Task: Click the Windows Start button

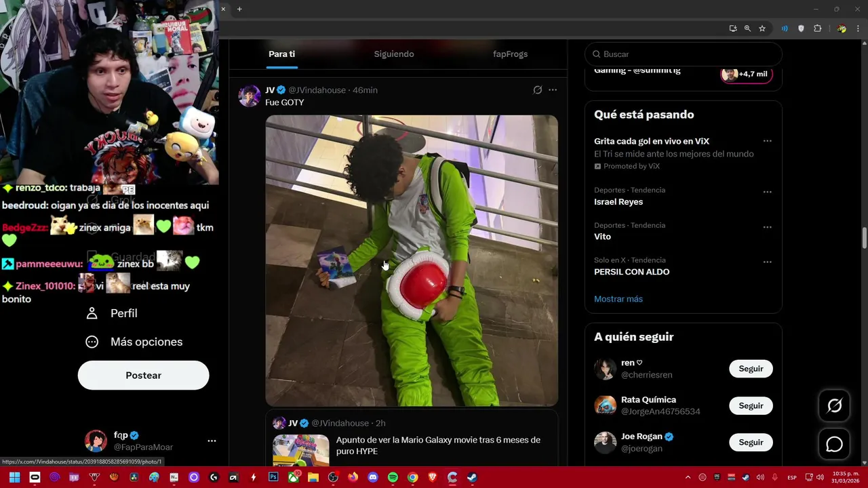Action: pyautogui.click(x=14, y=477)
